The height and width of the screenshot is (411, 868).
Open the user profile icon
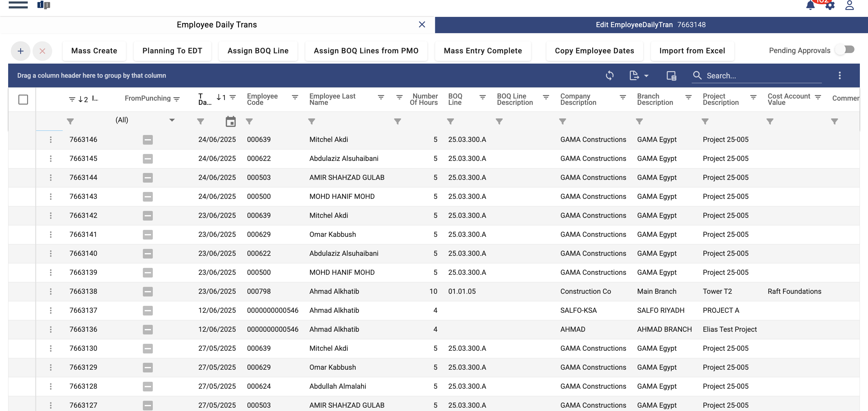[x=850, y=5]
